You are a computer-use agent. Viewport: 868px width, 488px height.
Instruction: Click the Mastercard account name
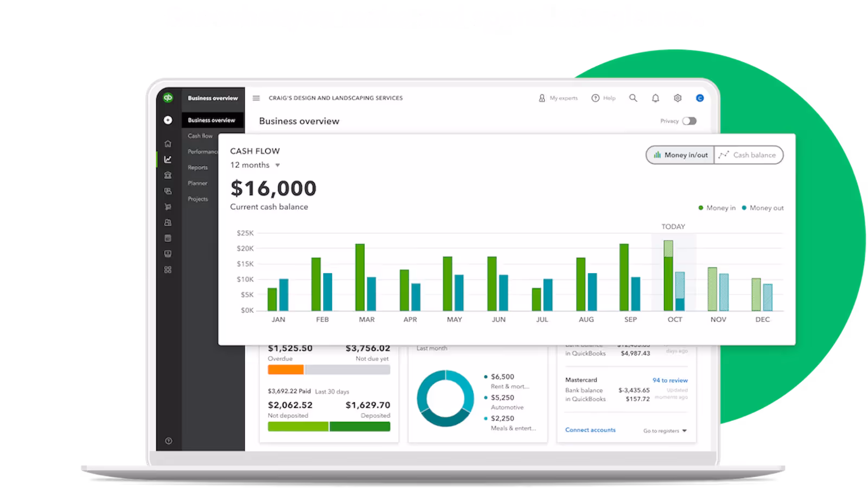tap(581, 380)
